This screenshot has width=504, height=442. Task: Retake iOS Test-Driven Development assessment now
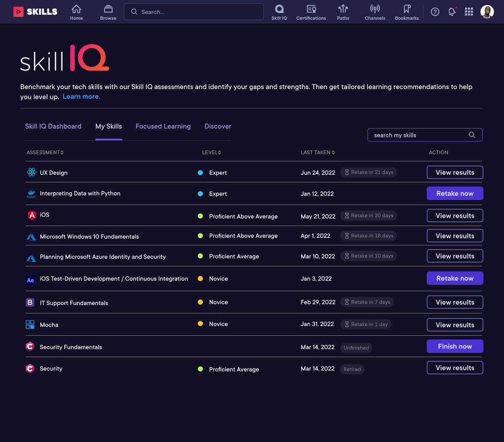[x=455, y=278]
